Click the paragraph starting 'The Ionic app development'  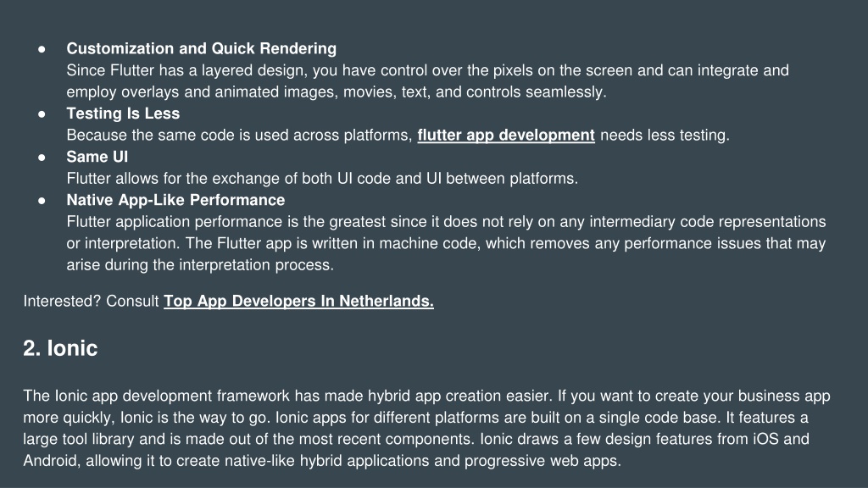pyautogui.click(x=426, y=428)
